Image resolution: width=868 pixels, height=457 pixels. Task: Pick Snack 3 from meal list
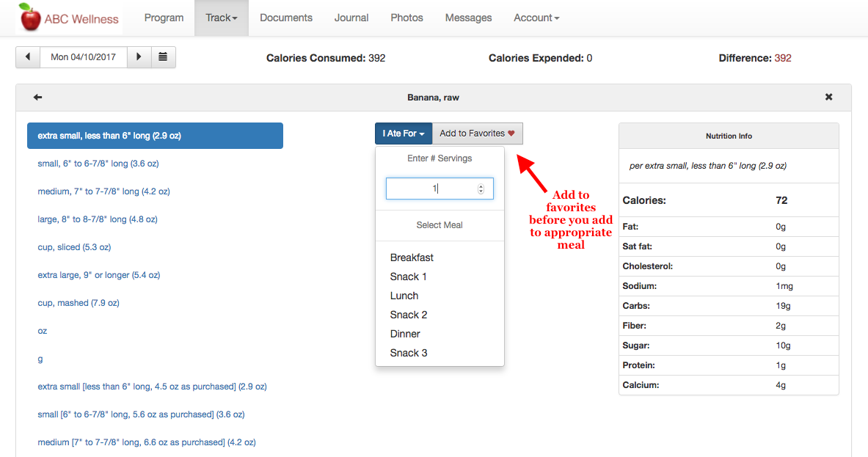409,353
